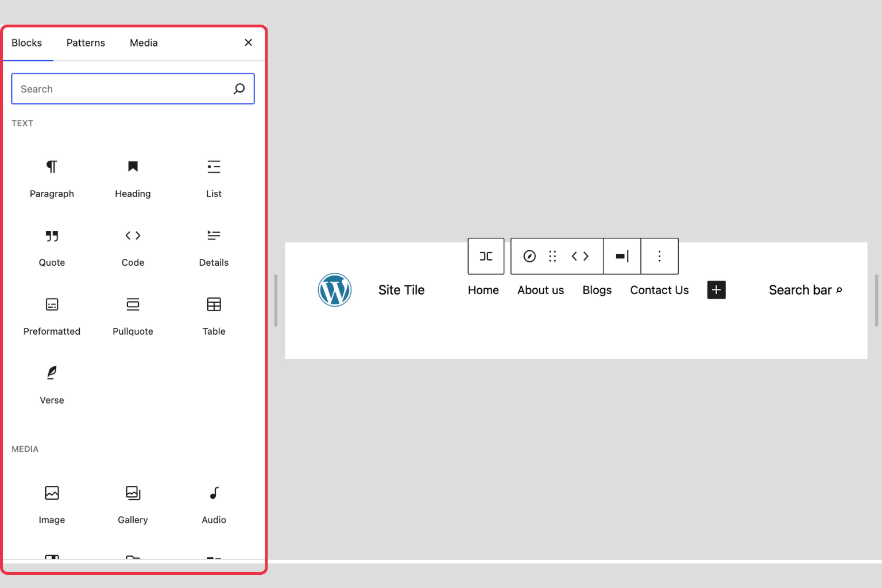The image size is (882, 588).
Task: Switch to the Patterns tab
Action: [86, 42]
